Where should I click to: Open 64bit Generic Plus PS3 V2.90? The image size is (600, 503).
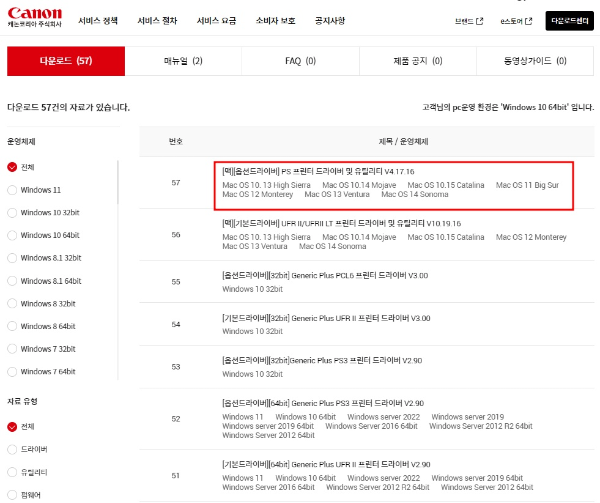[323, 404]
